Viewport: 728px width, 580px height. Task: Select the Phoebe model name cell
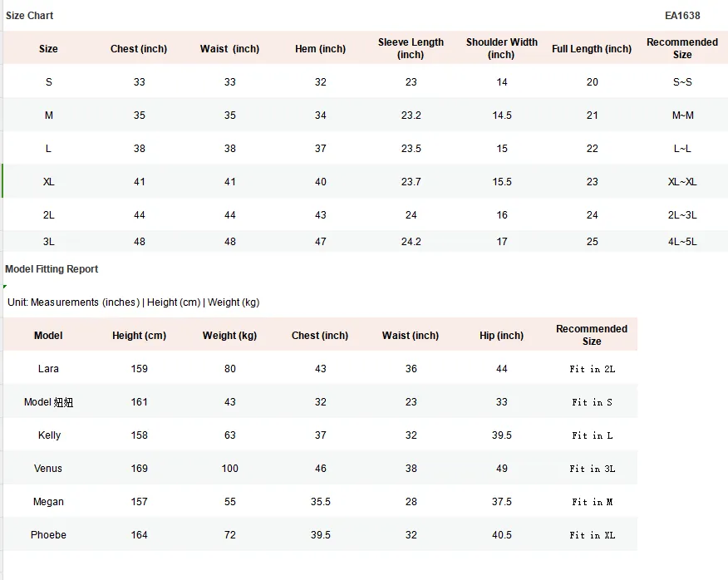coord(48,535)
